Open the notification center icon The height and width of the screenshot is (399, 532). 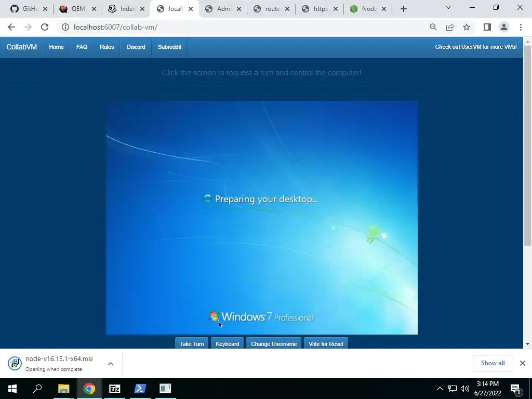pos(516,389)
